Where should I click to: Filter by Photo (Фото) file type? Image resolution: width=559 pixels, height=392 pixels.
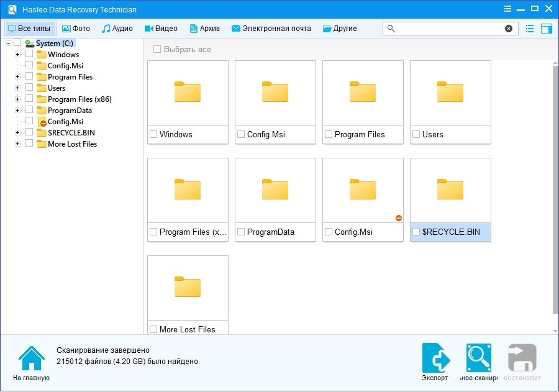[76, 29]
